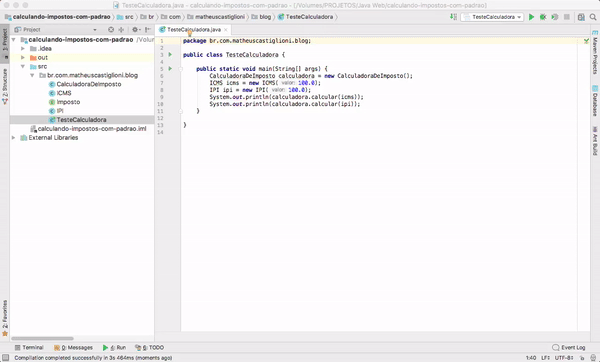Open the Event Log

tap(569, 347)
